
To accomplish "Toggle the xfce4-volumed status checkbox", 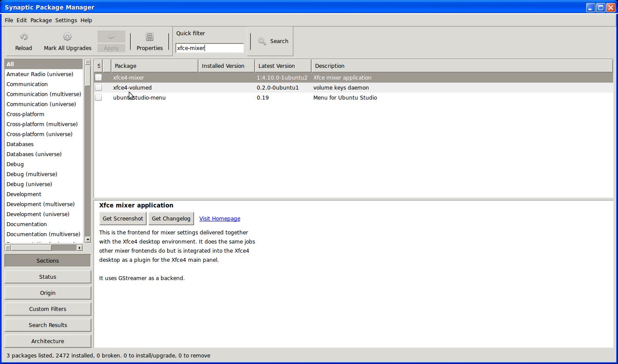I will click(x=98, y=87).
